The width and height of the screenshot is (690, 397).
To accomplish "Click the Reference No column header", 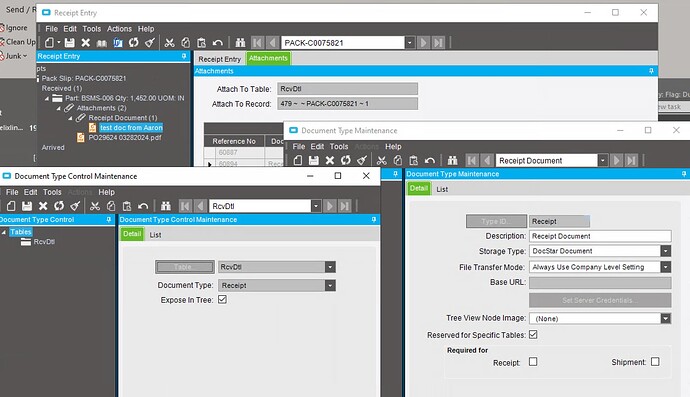I will pos(234,141).
